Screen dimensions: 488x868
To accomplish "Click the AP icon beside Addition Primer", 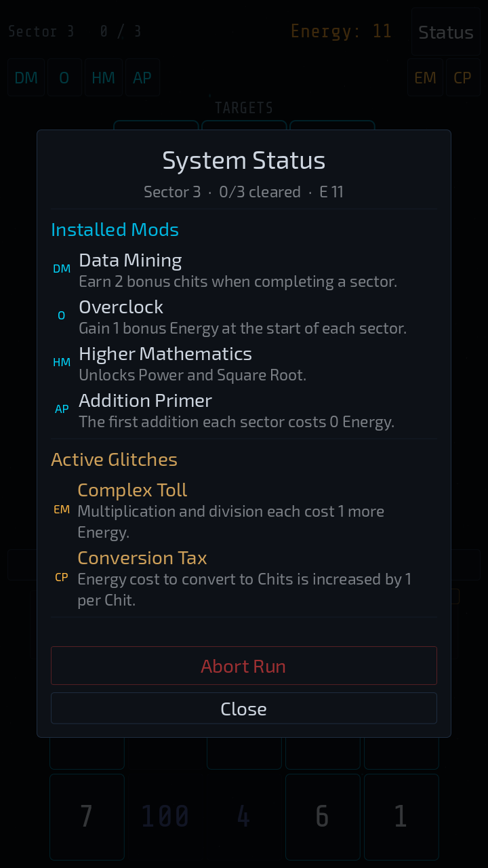I will coord(62,409).
